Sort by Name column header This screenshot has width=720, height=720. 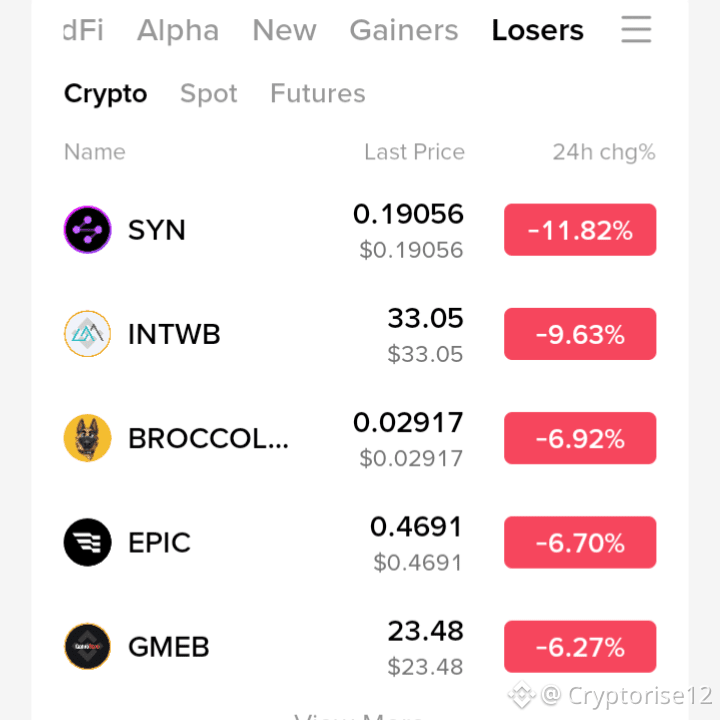click(95, 152)
